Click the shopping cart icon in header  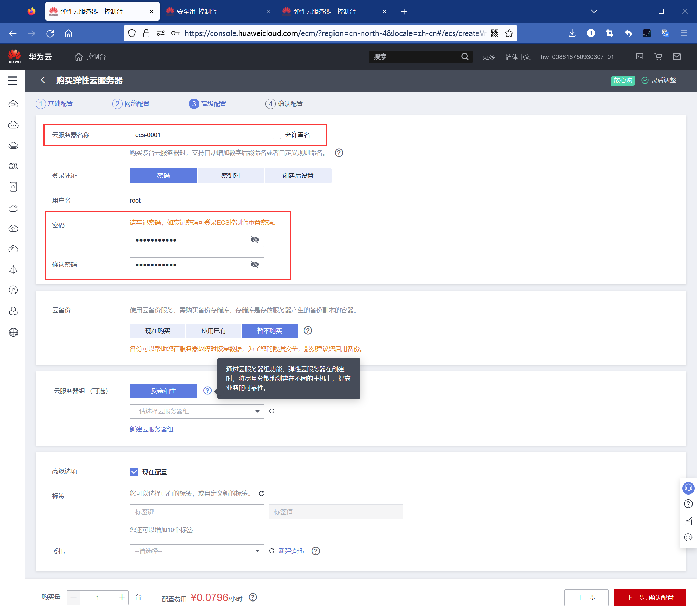pyautogui.click(x=658, y=57)
